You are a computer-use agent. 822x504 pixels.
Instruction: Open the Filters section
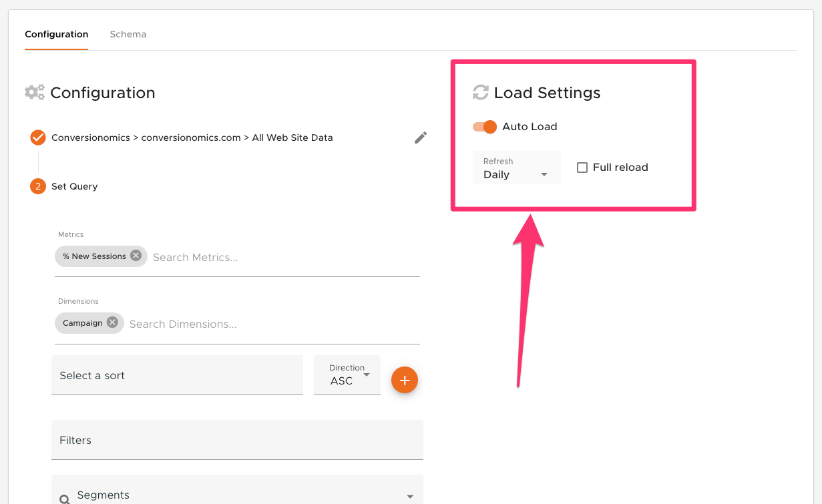(x=237, y=440)
